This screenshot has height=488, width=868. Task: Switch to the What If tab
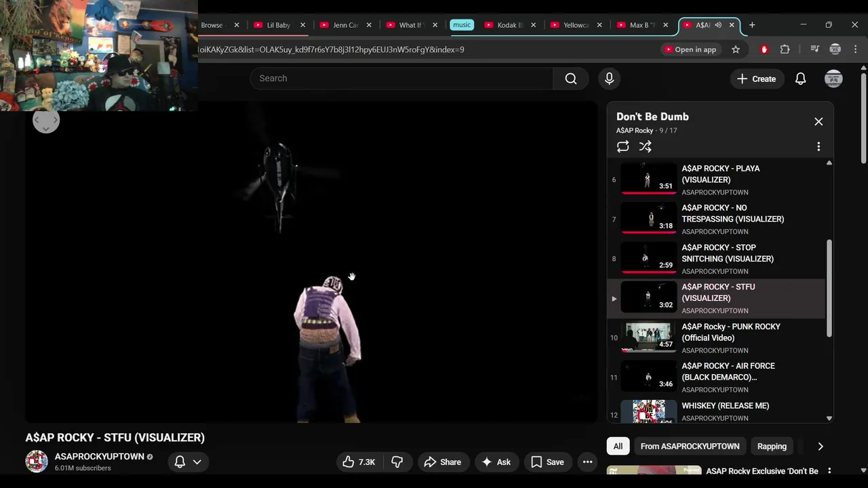[411, 25]
